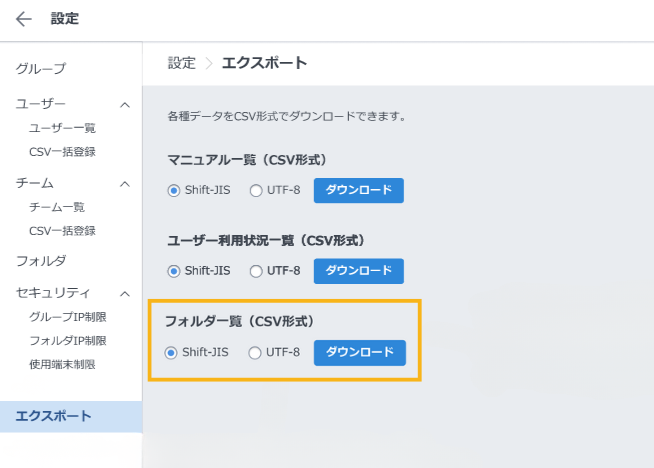
Task: Go to グループIP制限 settings
Action: [68, 317]
